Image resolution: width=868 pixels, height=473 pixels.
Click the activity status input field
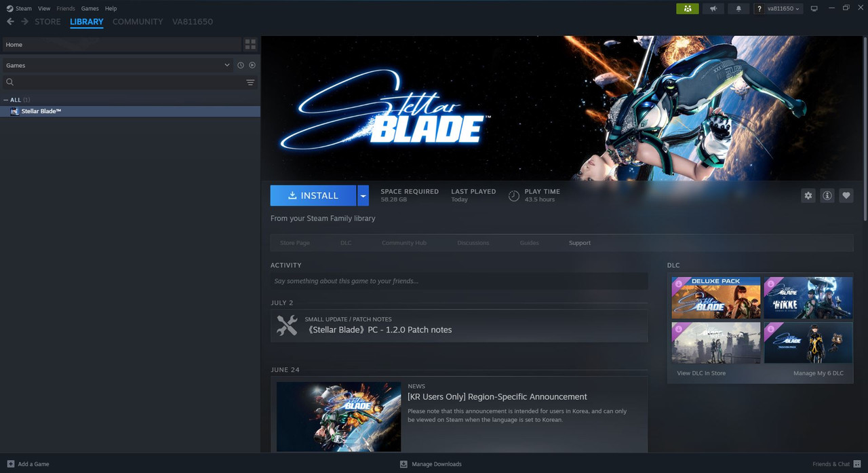click(459, 281)
